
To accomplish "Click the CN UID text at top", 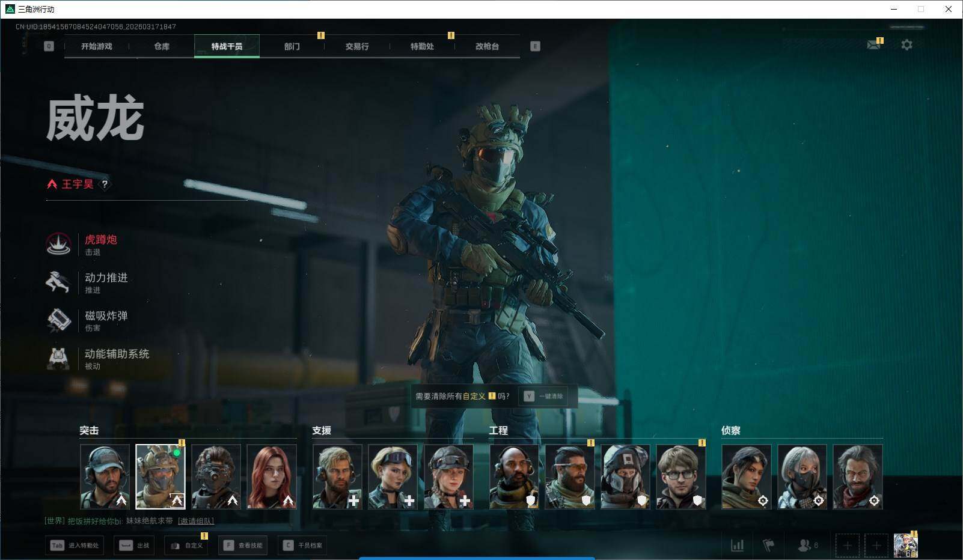I will click(96, 27).
